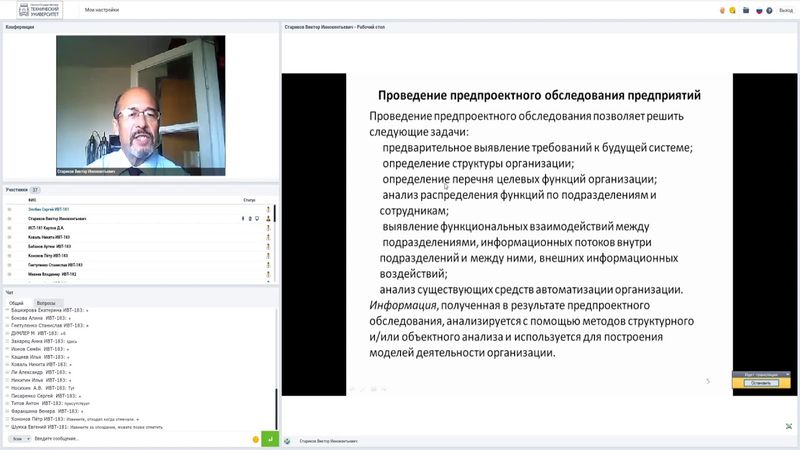Click the presenter webcam video
Viewport: 800px width, 450px height.
[x=140, y=106]
